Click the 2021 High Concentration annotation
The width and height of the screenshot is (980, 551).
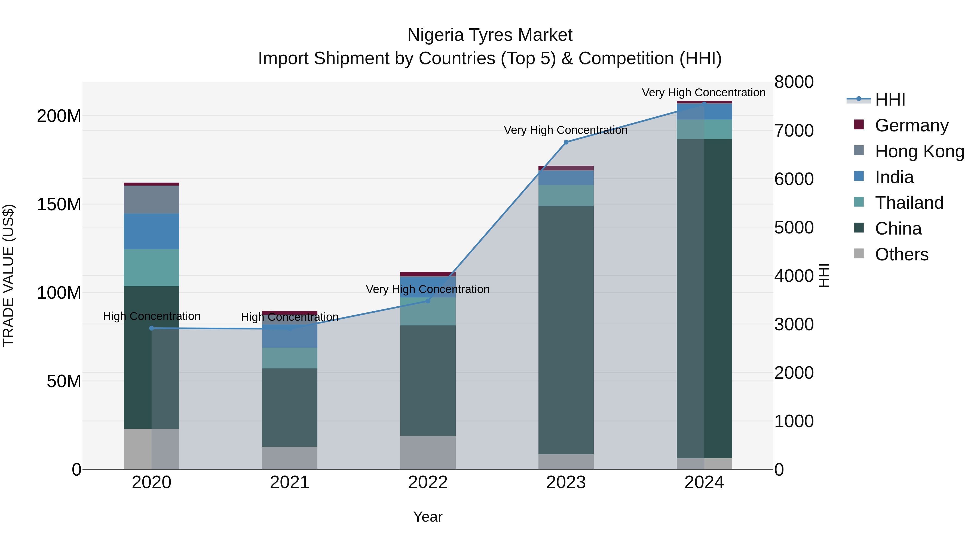tap(290, 317)
